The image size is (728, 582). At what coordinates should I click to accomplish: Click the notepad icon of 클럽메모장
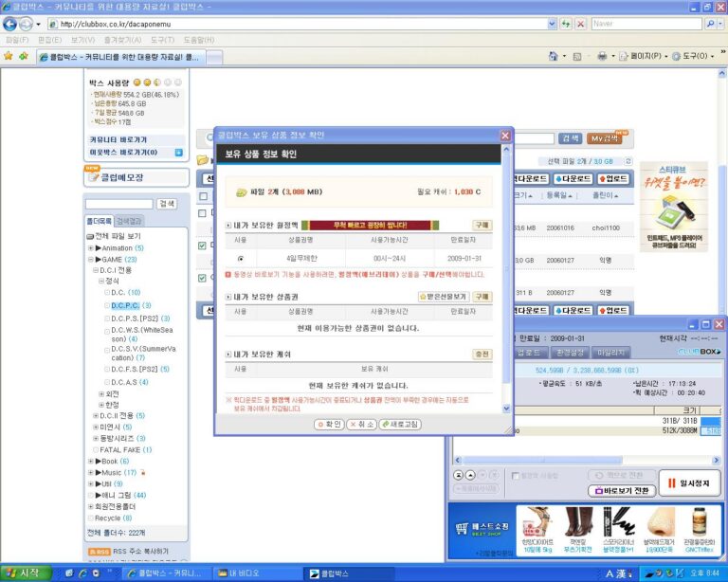tap(94, 177)
